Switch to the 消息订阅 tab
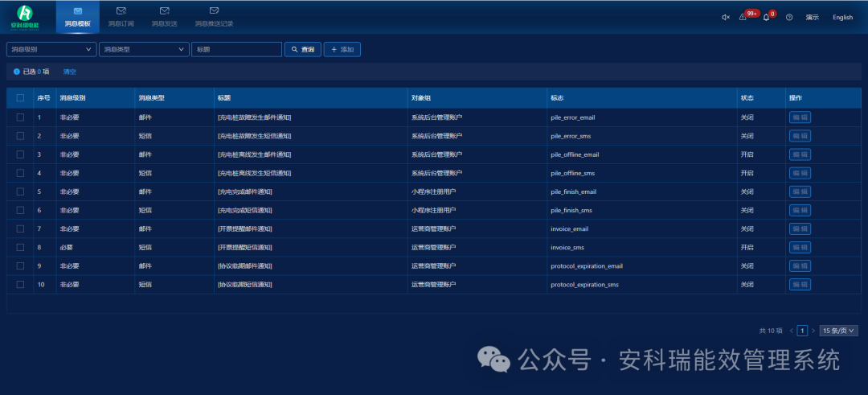Viewport: 868px width, 395px height. click(121, 17)
